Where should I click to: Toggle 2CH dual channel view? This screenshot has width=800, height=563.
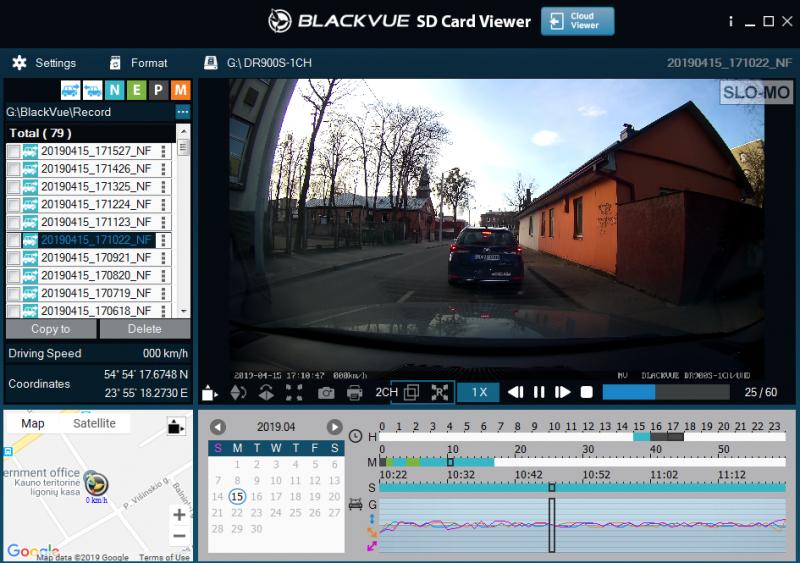pyautogui.click(x=386, y=393)
